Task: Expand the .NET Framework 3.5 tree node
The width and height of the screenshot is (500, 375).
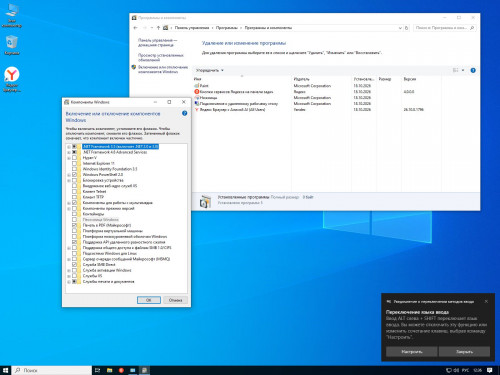Action: (69, 147)
